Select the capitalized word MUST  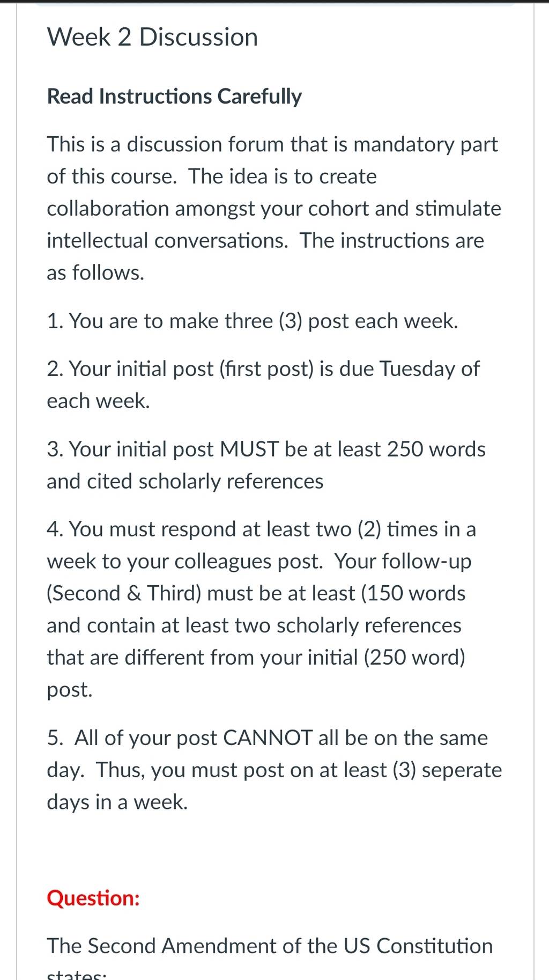coord(250,450)
